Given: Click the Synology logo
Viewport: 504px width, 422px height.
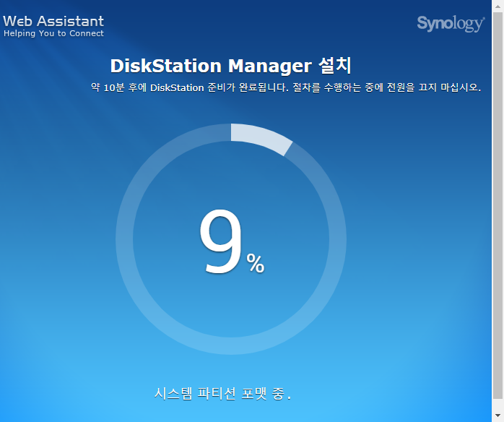Looking at the screenshot, I should coord(451,24).
